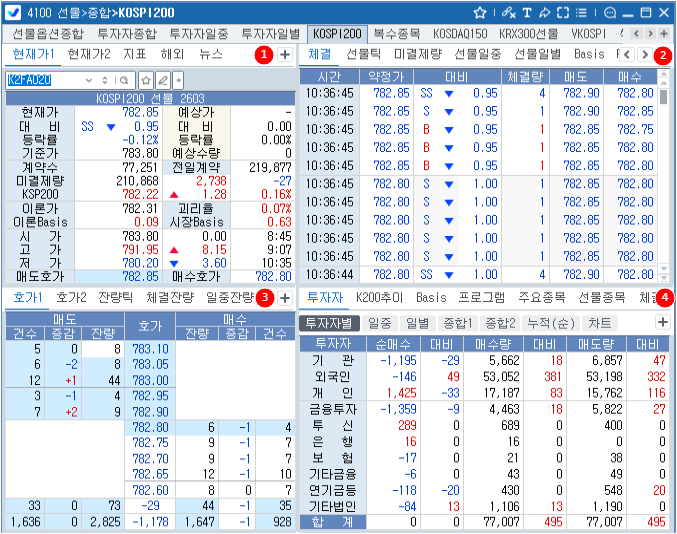Click right arrow to scroll the top tab bar
Screen dimensions: 677x534
(651, 34)
